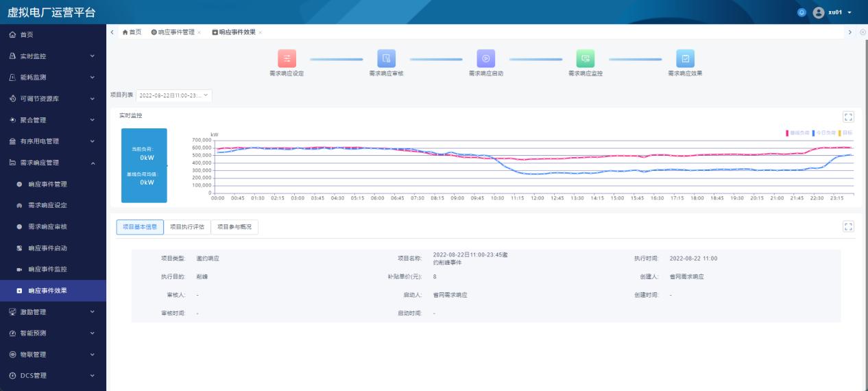Click the 需求响应管理 sidebar icon

[12, 163]
